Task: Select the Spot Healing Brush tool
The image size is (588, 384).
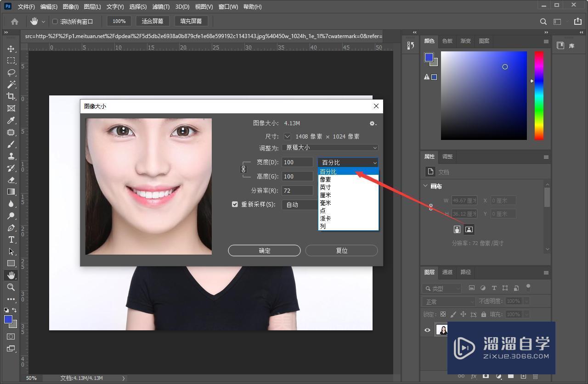Action: tap(11, 132)
